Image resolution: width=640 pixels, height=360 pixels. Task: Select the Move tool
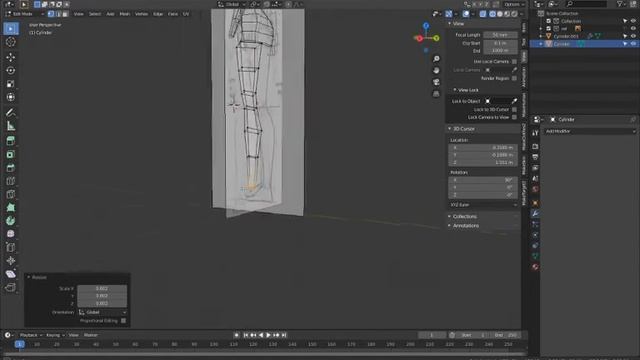coord(11,57)
